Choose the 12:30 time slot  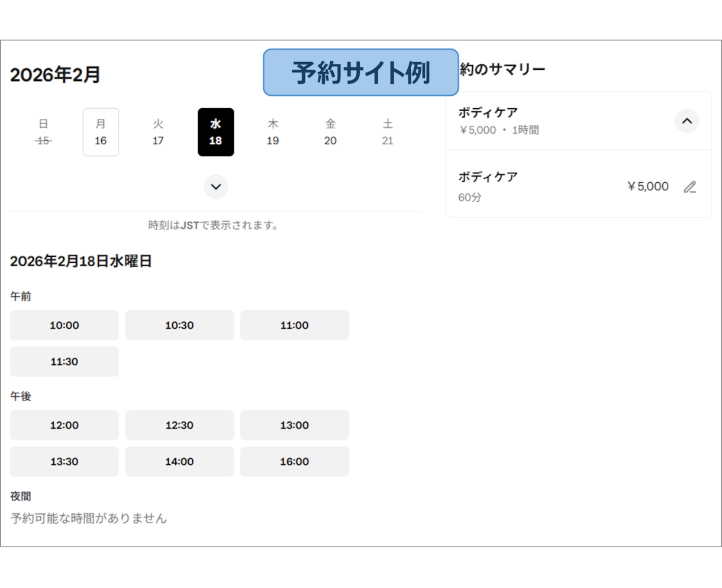click(x=179, y=425)
